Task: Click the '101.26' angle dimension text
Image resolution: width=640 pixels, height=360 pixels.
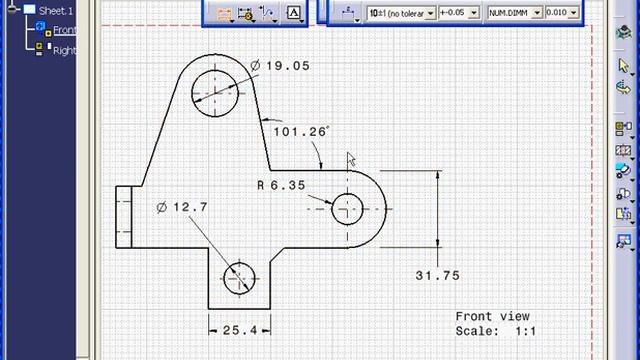Action: 301,132
